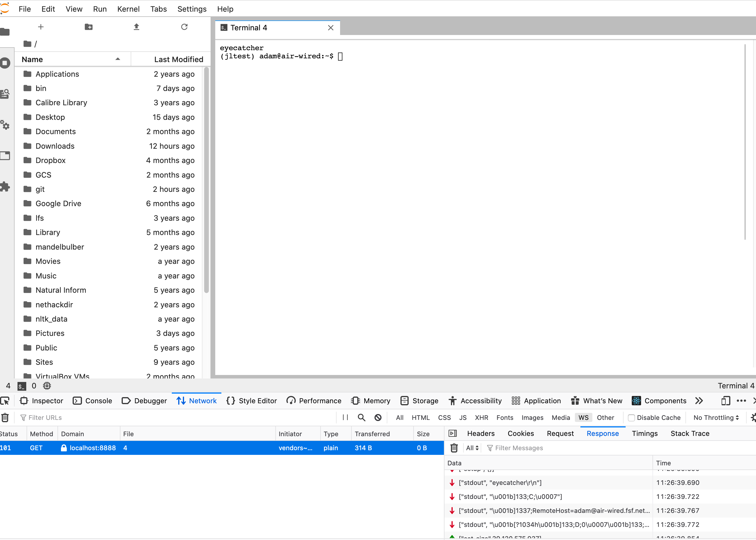Open the Kernel menu

(128, 9)
